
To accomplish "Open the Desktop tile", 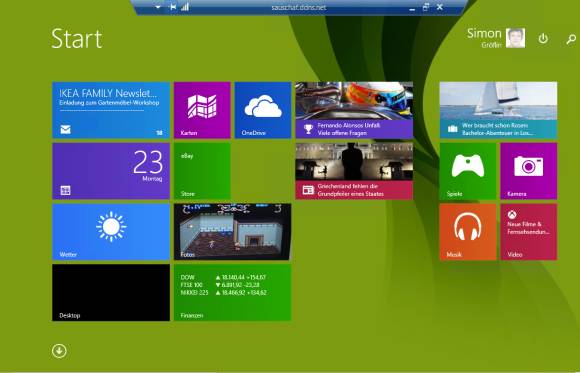I will point(111,292).
